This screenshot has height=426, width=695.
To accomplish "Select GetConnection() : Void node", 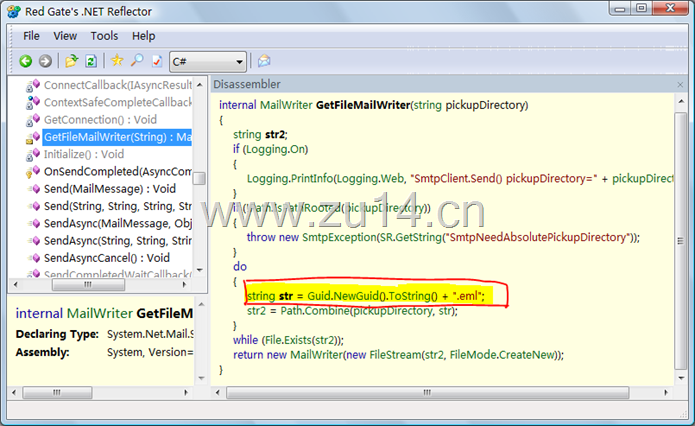I will [100, 119].
